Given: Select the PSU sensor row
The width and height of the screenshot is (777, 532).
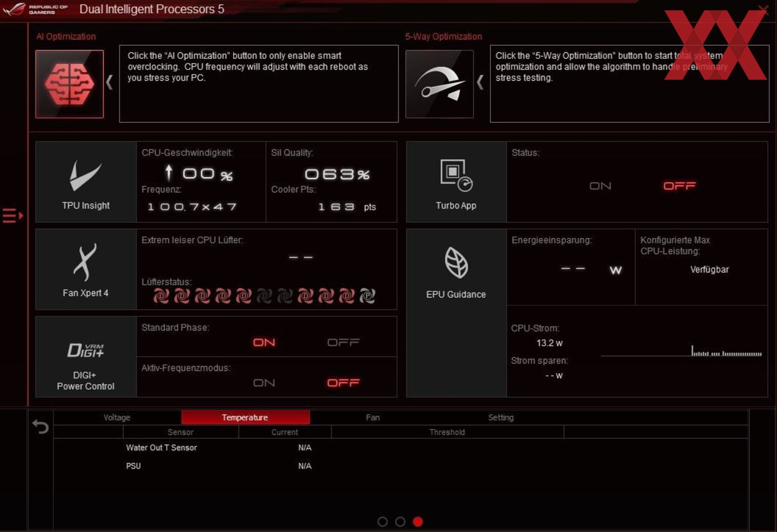Looking at the screenshot, I should [400, 466].
